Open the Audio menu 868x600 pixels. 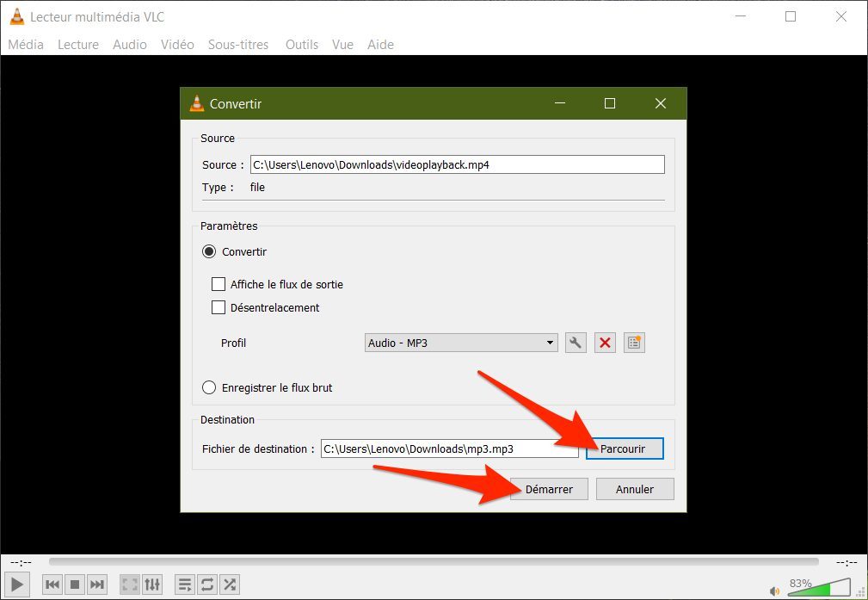tap(130, 44)
